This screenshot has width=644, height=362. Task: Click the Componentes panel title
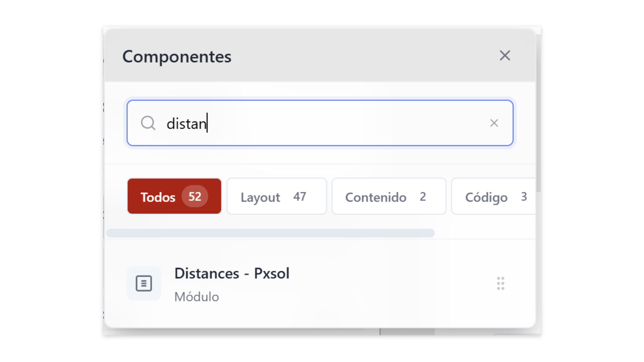[177, 56]
